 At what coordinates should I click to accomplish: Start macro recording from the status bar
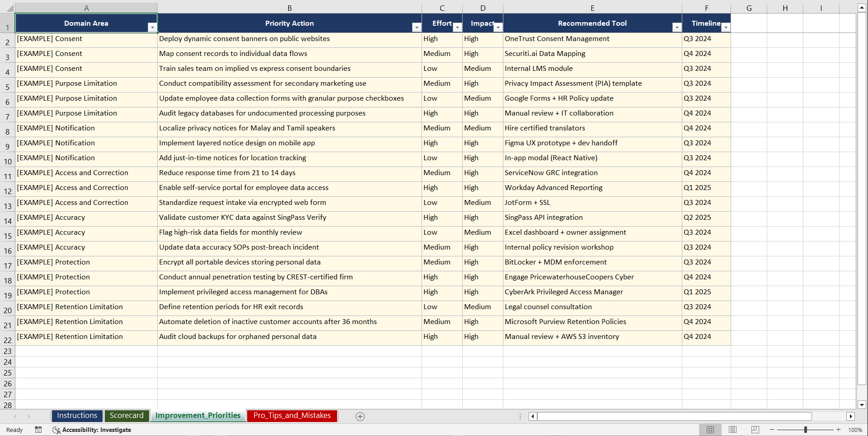coord(38,430)
